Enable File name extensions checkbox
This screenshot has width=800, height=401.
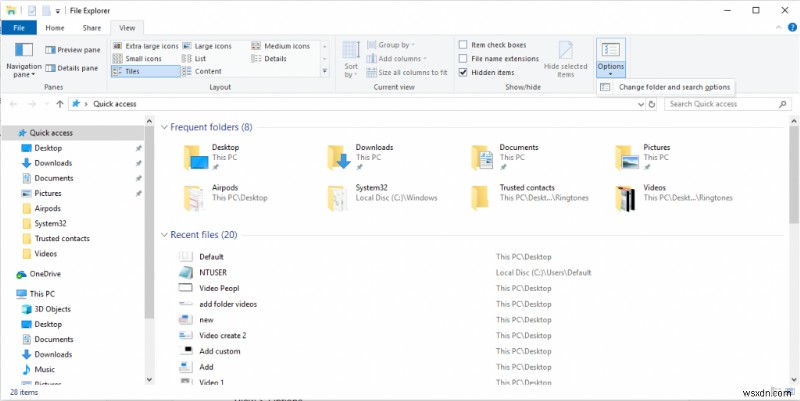pyautogui.click(x=498, y=59)
